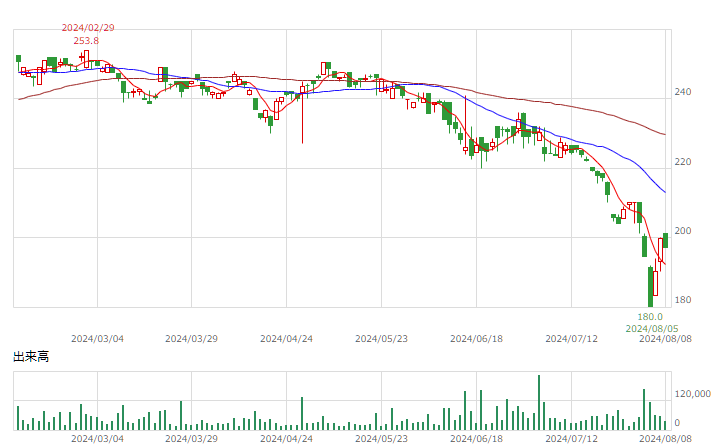718x448 pixels.
Task: Click 2024/03/29 under the volume chart
Action: click(191, 438)
